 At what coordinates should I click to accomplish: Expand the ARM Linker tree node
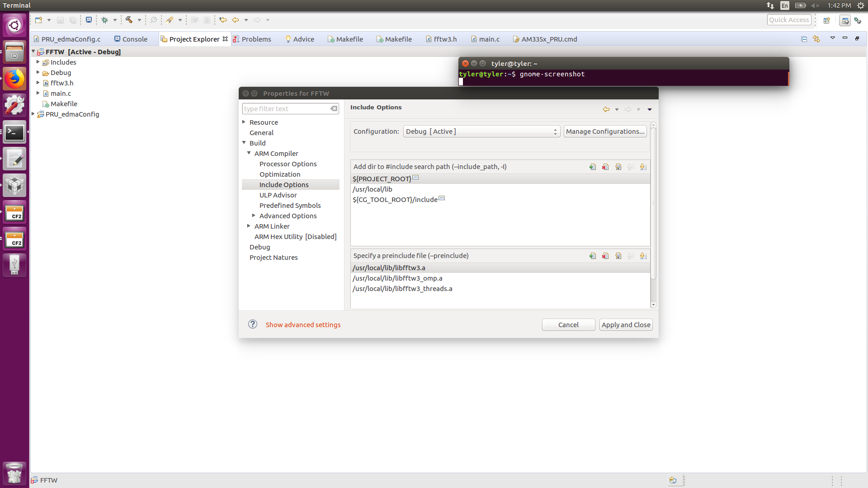(x=248, y=226)
